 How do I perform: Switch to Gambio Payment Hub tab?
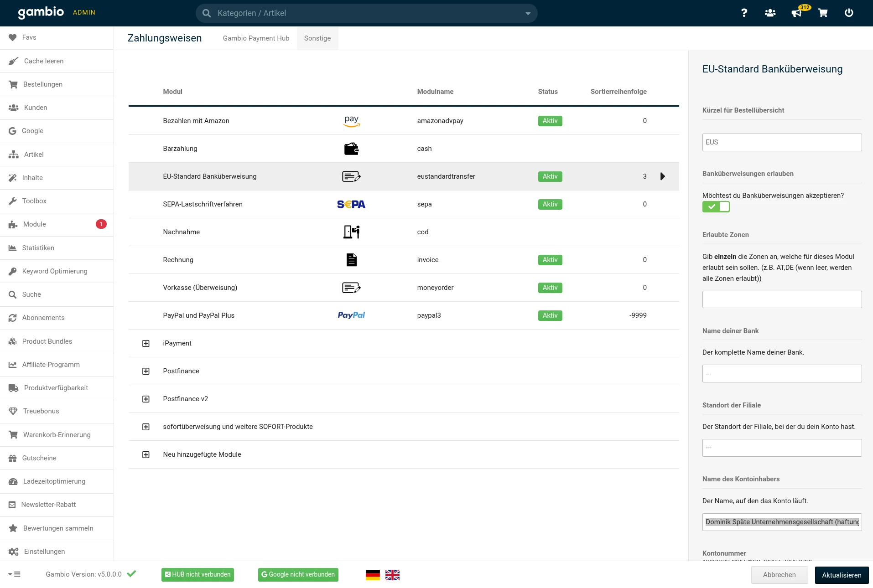point(256,38)
